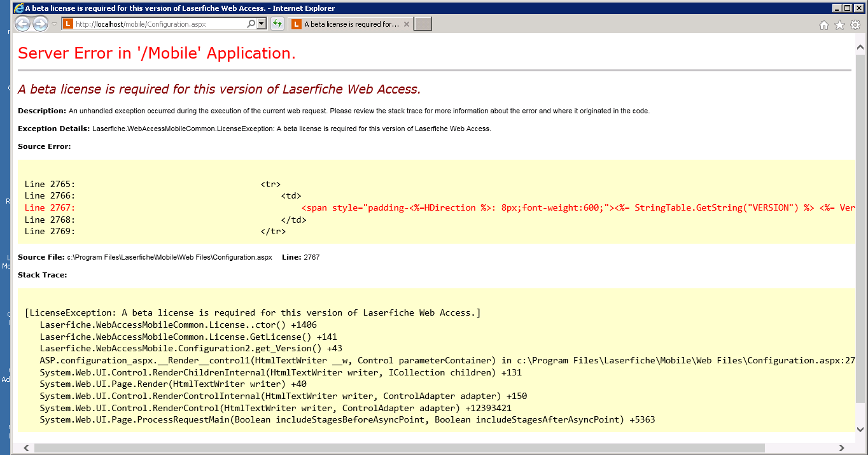
Task: Close the current tab with its X
Action: click(407, 24)
